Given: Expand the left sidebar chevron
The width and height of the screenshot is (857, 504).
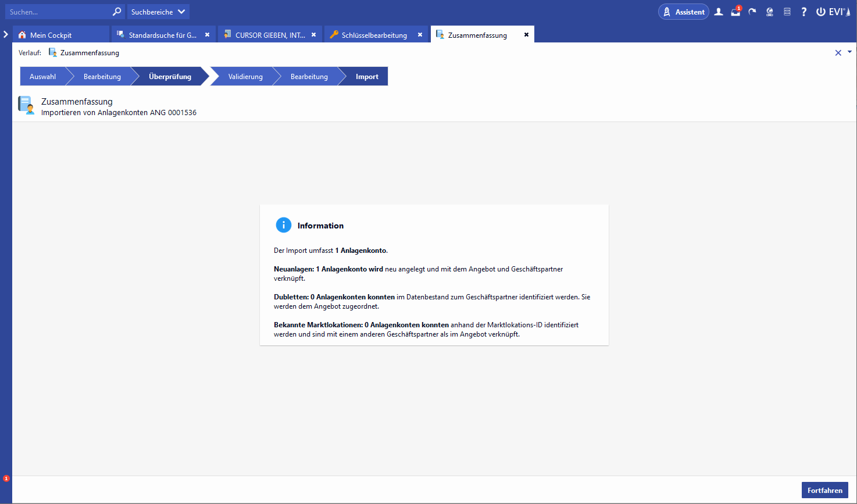Looking at the screenshot, I should 6,34.
